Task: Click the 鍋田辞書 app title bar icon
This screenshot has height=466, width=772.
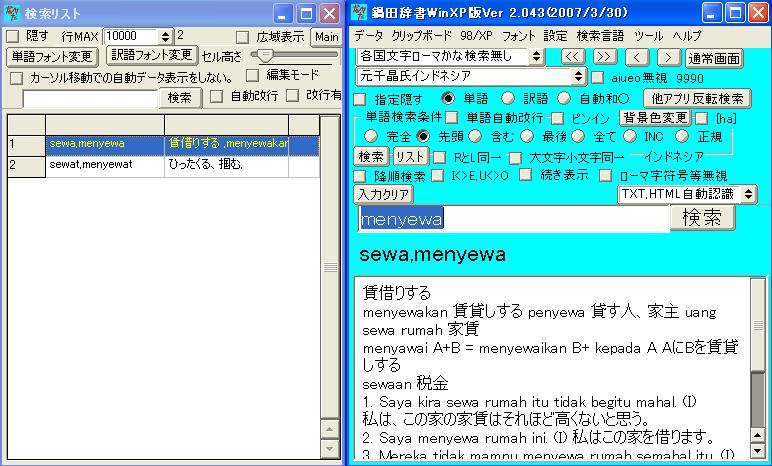Action: (357, 13)
